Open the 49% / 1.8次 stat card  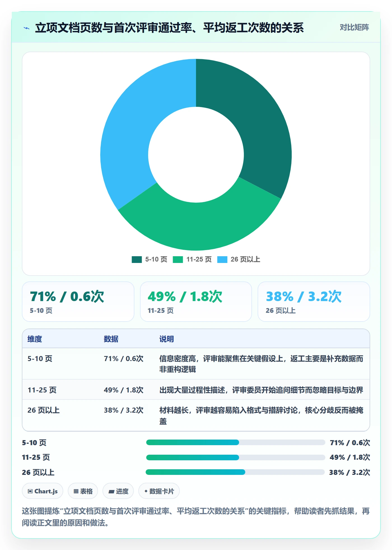click(196, 302)
